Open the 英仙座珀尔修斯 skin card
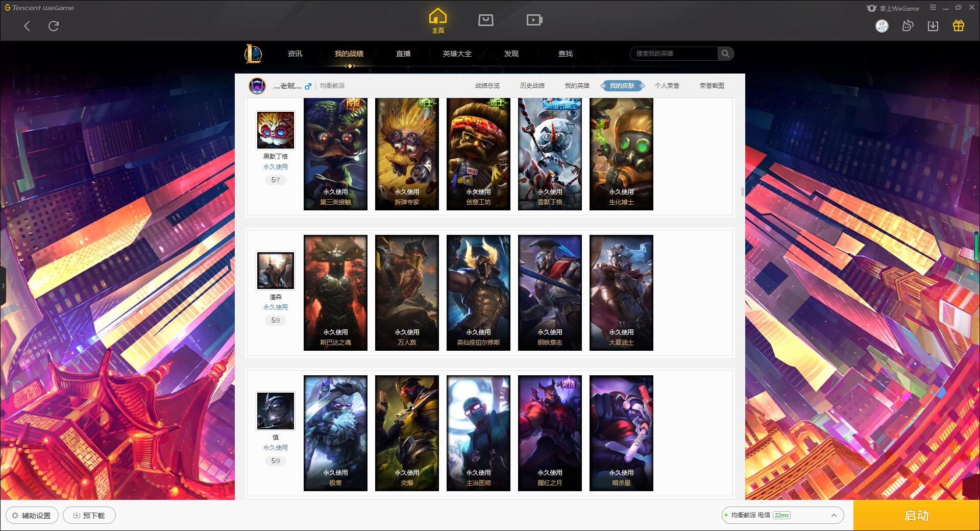 [x=478, y=293]
